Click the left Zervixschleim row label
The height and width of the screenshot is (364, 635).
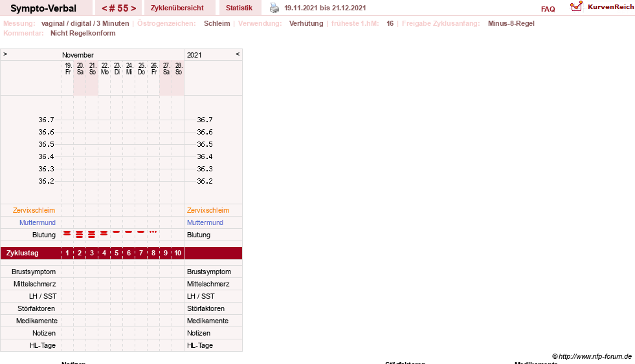34,210
